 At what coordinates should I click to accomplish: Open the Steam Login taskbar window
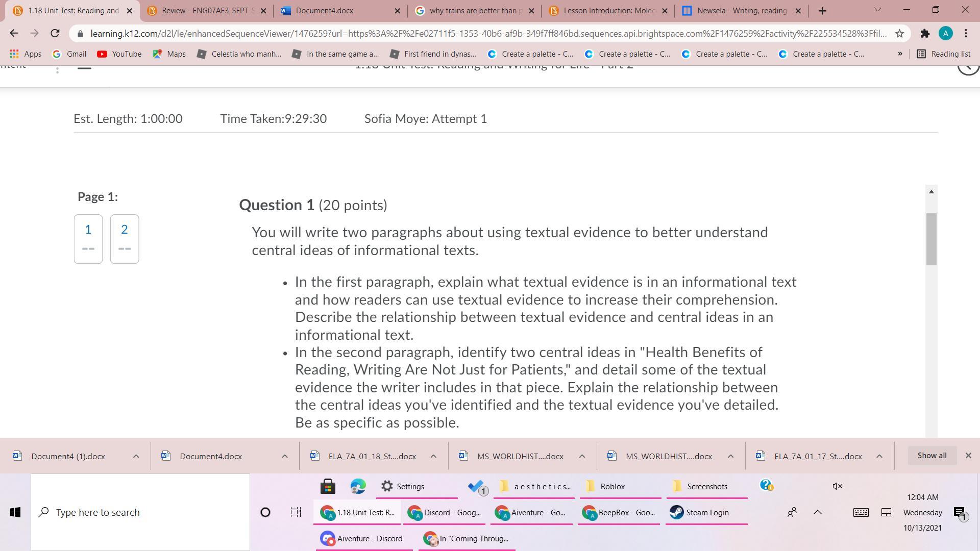click(706, 512)
